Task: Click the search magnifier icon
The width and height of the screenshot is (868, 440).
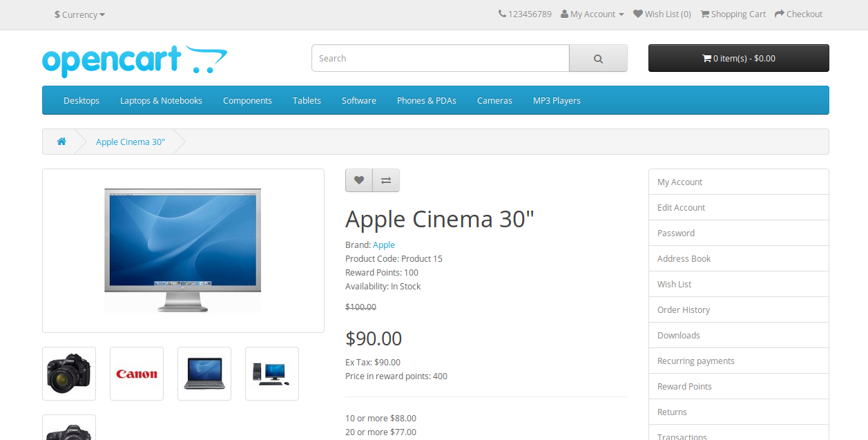Action: 598,58
